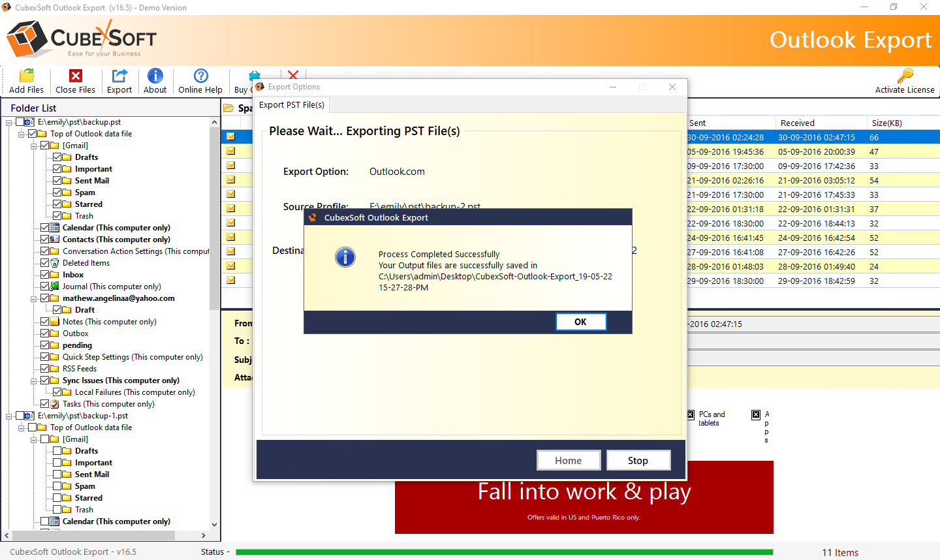This screenshot has width=940, height=560.
Task: Click the Deleted Items recycle icon
Action: click(55, 263)
